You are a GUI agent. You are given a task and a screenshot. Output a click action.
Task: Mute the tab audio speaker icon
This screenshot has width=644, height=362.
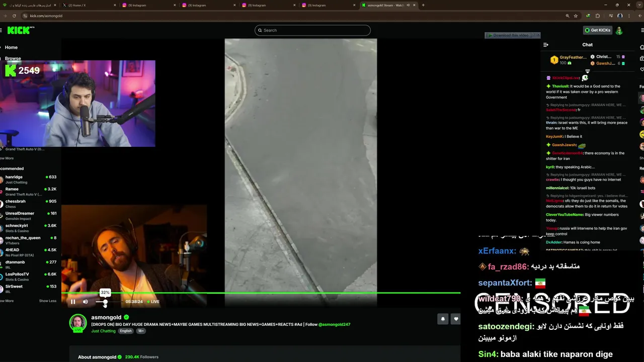408,5
